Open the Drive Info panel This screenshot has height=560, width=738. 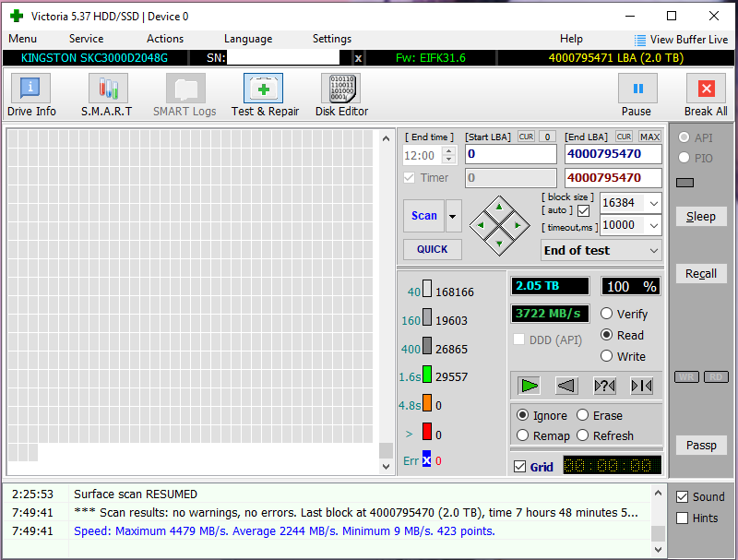click(31, 96)
